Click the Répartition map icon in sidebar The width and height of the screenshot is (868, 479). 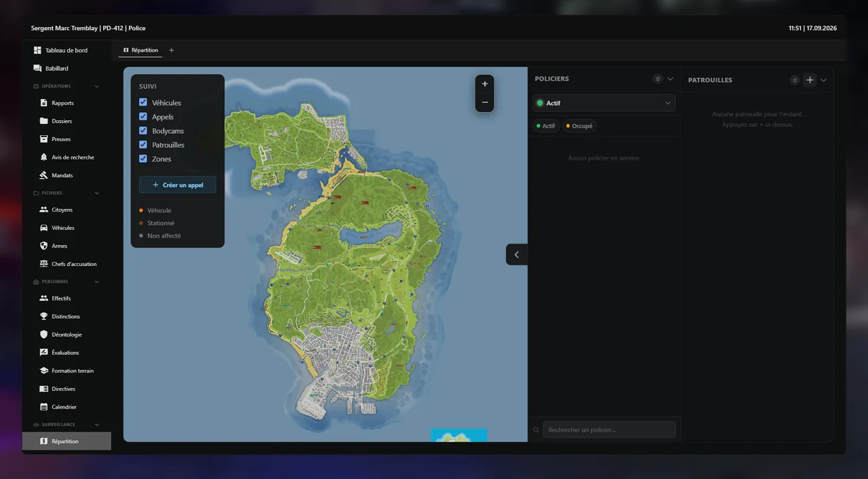[44, 441]
